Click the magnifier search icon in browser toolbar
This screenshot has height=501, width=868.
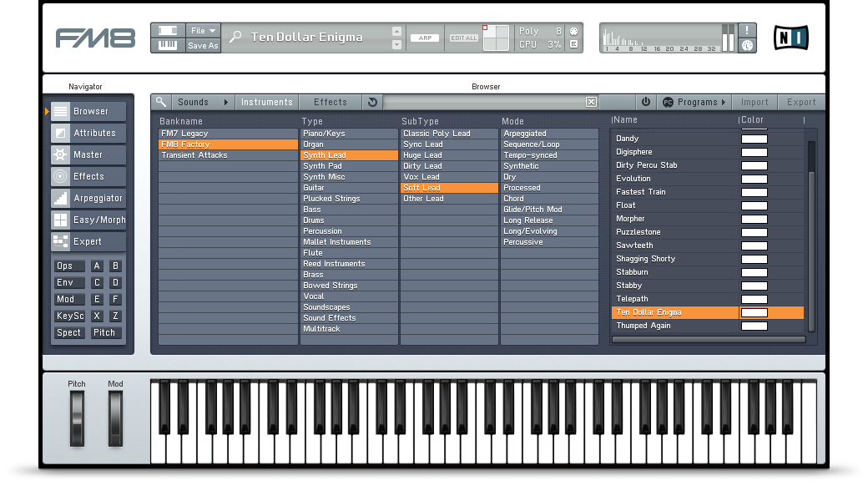click(160, 102)
